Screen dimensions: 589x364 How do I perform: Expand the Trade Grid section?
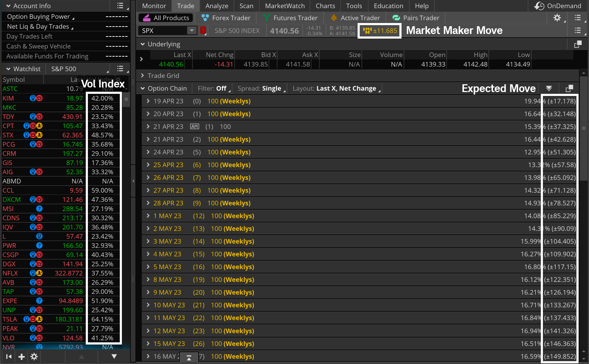pos(142,75)
